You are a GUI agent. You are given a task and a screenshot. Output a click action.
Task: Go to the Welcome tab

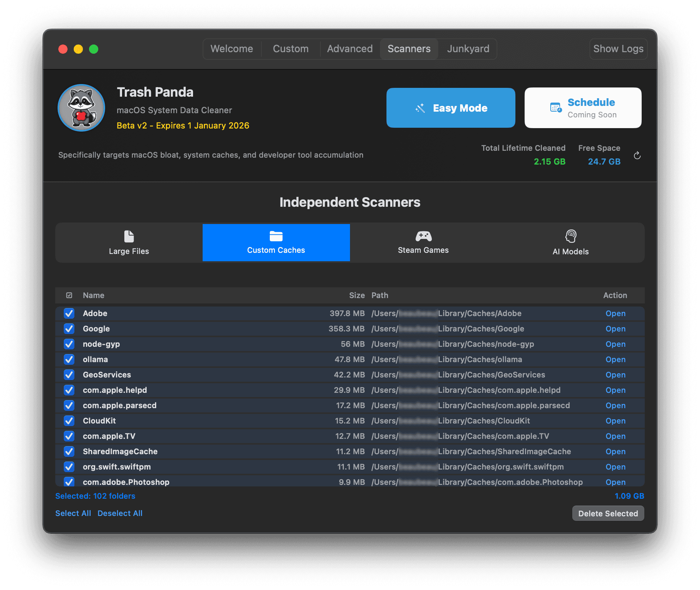pyautogui.click(x=232, y=49)
